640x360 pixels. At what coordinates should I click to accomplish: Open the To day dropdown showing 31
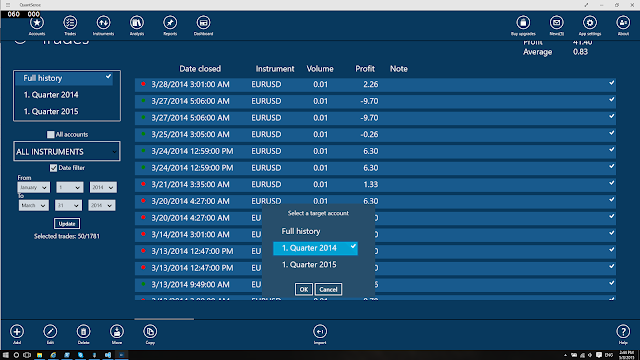click(68, 205)
